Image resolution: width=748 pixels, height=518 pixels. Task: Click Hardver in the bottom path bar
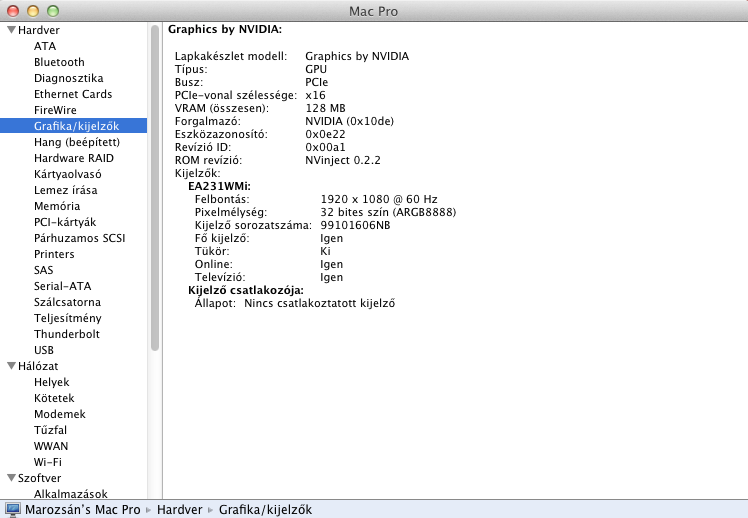tap(179, 509)
